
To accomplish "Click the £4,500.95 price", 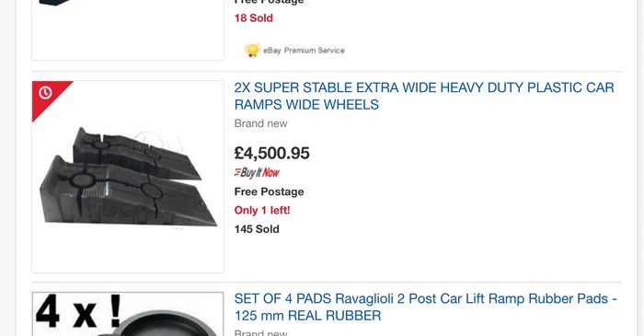I will [272, 153].
